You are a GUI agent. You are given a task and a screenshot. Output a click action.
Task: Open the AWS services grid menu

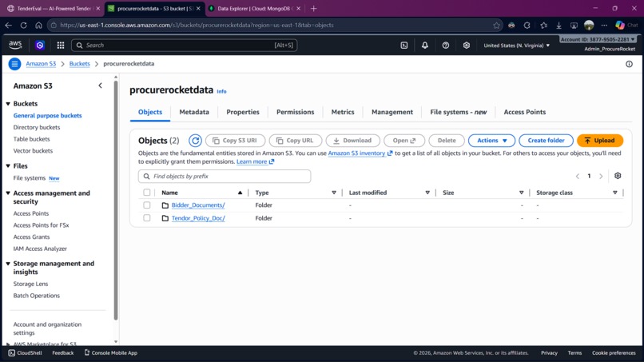coord(61,46)
